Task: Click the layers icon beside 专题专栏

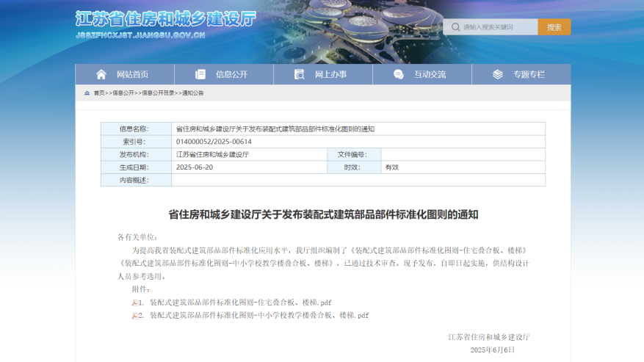Action: pos(498,74)
